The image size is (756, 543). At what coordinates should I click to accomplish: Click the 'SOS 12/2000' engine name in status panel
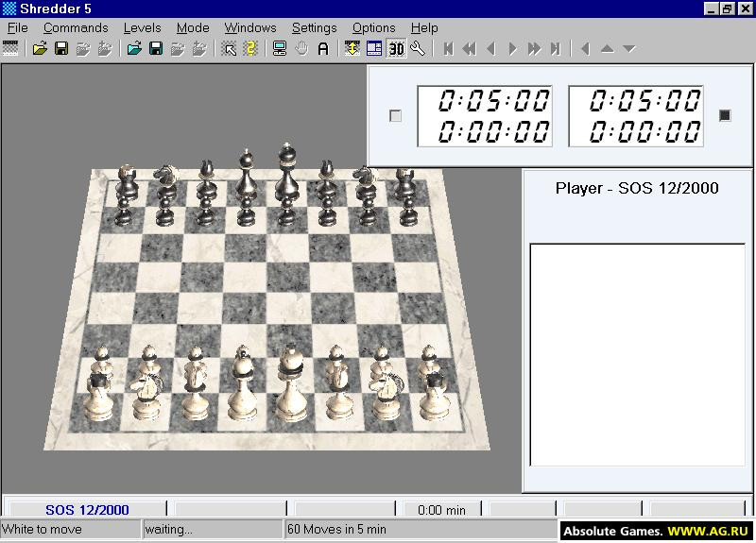point(87,510)
